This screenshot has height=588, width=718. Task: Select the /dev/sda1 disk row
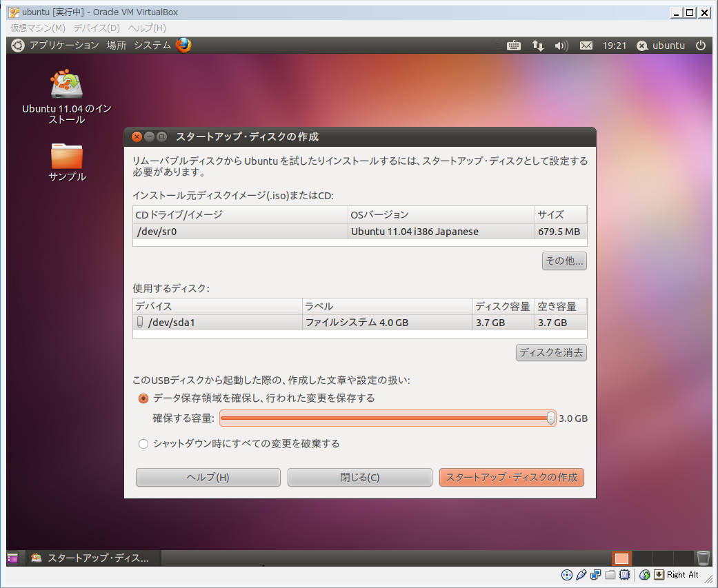360,323
